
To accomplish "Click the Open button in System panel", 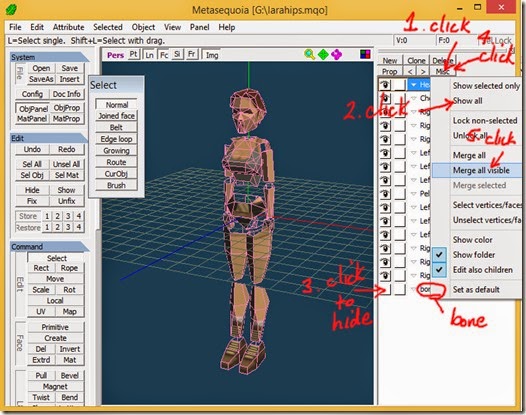I will [41, 68].
